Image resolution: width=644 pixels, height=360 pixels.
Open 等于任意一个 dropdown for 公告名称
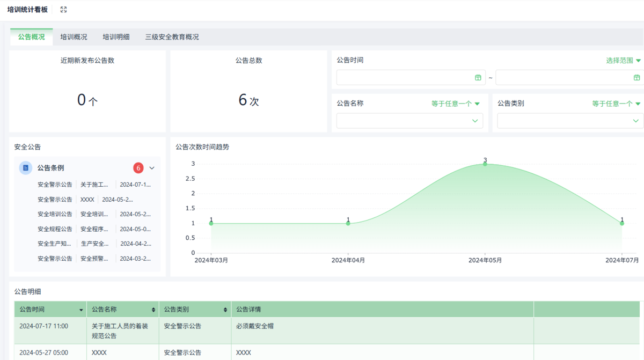tap(456, 104)
